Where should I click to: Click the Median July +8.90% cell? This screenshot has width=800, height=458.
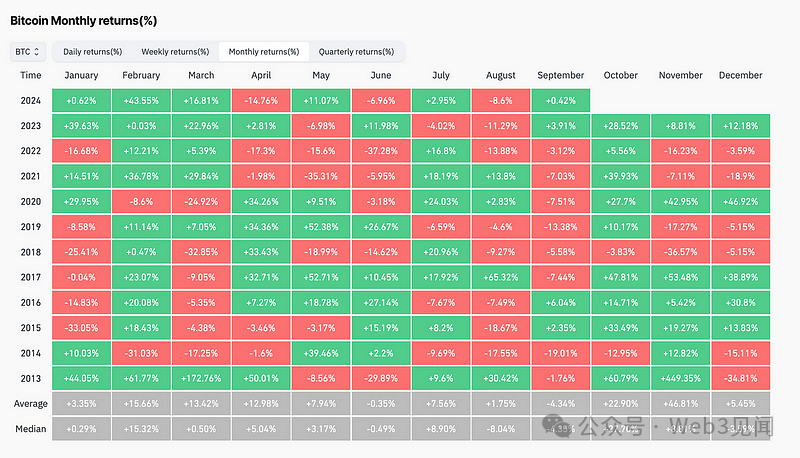pos(441,429)
